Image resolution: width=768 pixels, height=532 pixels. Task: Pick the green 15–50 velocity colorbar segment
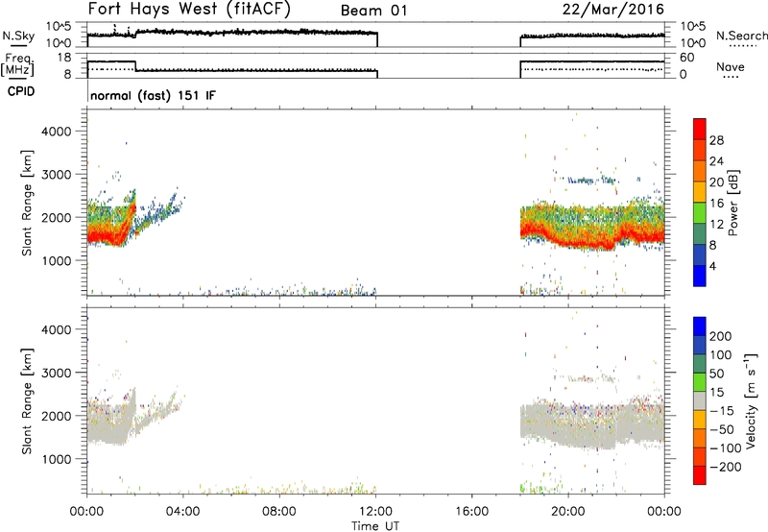700,382
